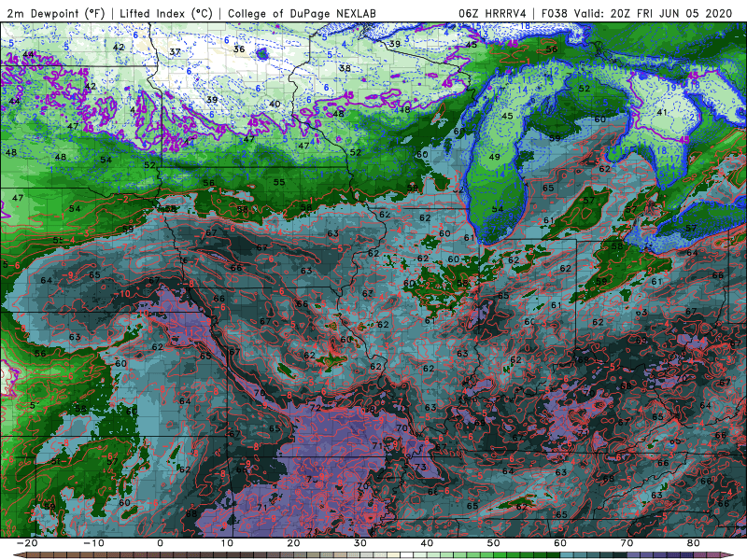Click the "Lifted Index (°C)" header label
This screenshot has height=560, width=747.
click(166, 14)
